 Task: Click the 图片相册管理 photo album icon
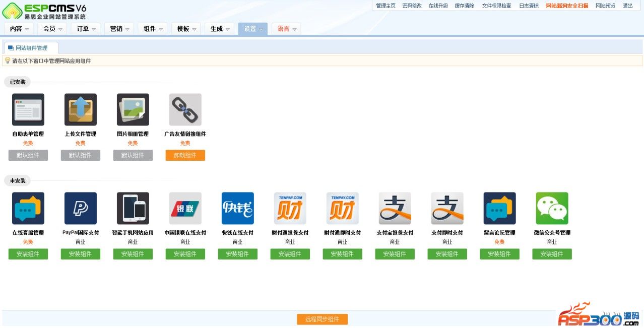click(133, 109)
